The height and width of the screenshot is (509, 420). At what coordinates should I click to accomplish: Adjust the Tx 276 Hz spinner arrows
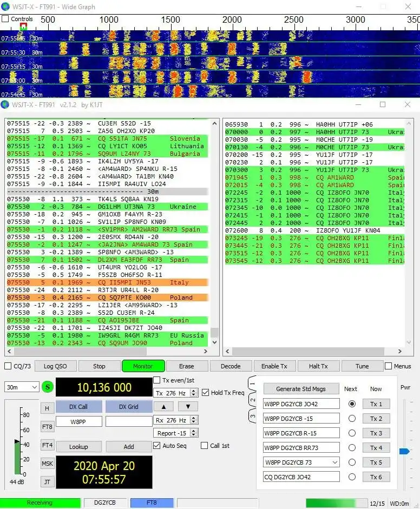(194, 393)
